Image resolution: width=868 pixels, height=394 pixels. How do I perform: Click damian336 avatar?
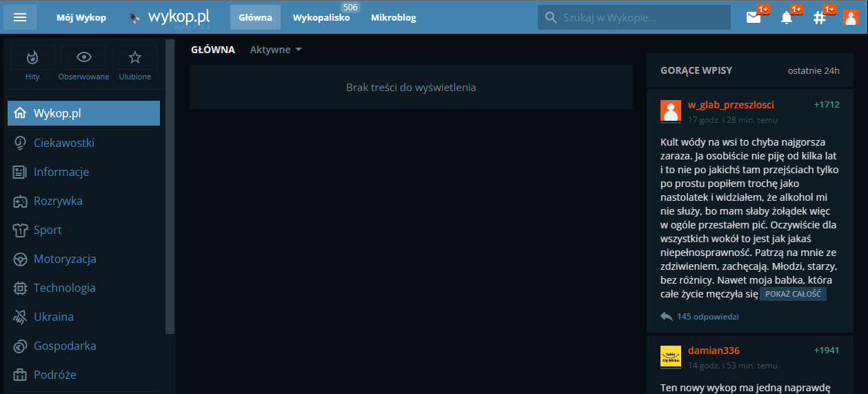pos(671,356)
